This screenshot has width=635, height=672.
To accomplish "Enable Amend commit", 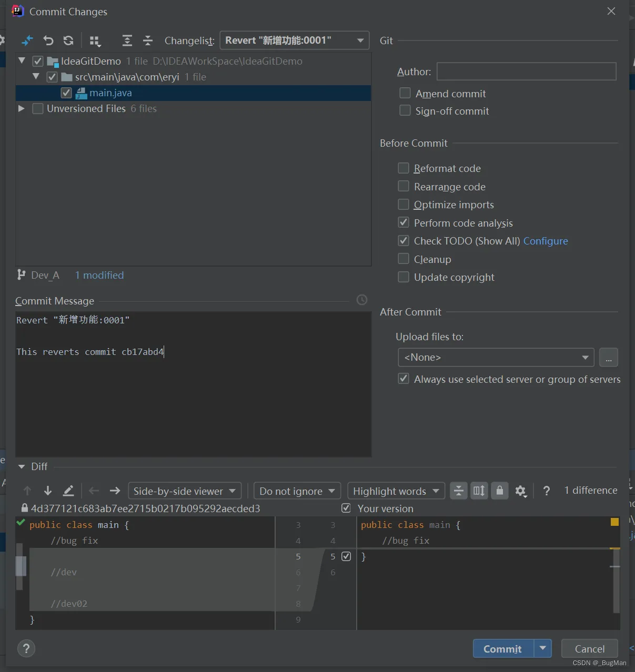I will coord(405,93).
